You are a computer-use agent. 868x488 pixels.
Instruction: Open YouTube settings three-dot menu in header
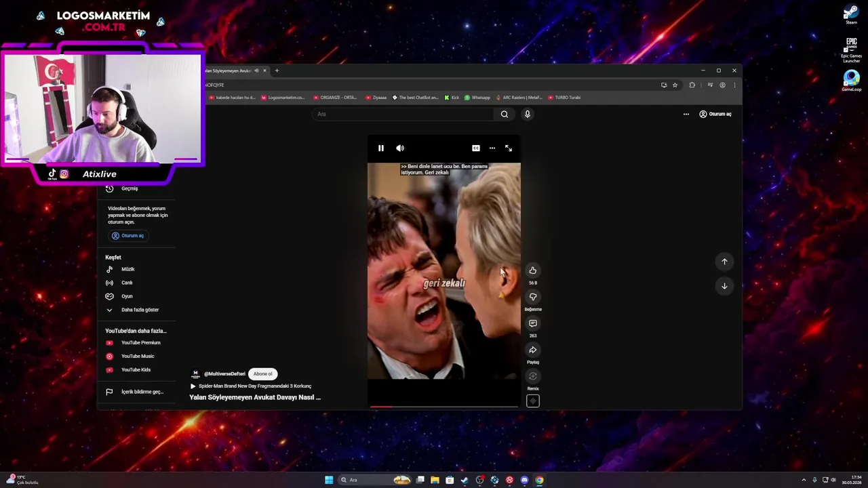686,114
